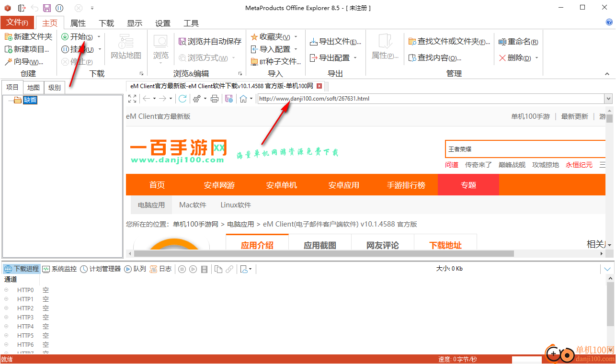The width and height of the screenshot is (616, 364).
Task: Switch to the 显示 ribbon tab
Action: 135,23
